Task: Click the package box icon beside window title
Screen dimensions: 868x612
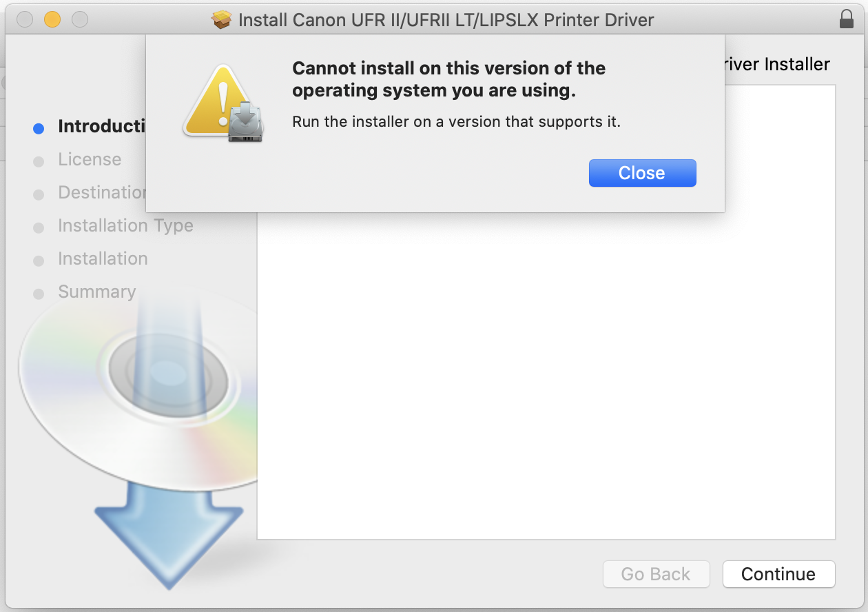Action: (x=222, y=20)
